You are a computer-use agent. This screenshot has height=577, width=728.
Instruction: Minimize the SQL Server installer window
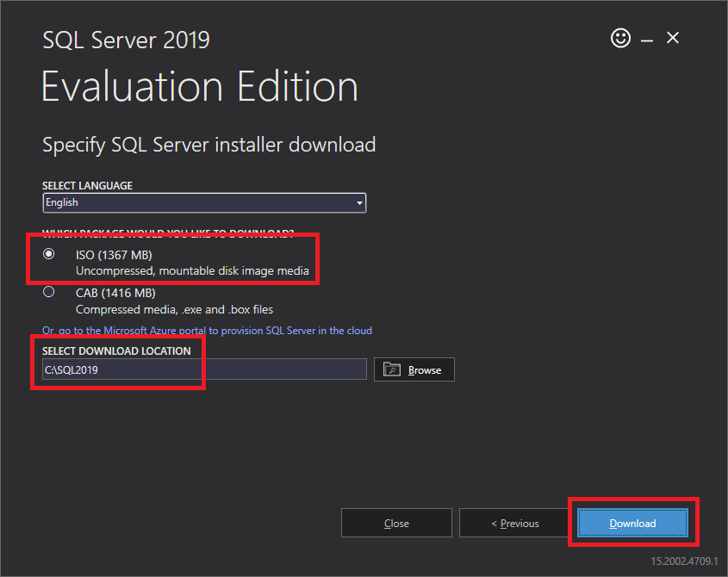[x=647, y=39]
